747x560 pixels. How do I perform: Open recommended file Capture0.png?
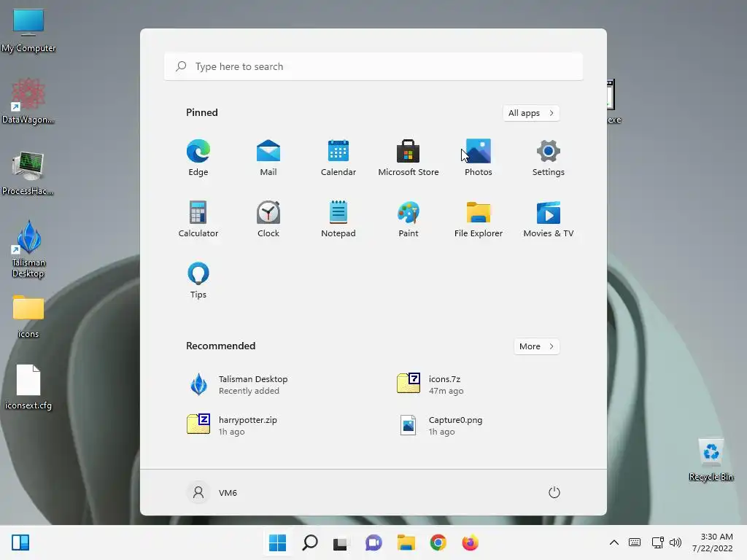[441, 425]
